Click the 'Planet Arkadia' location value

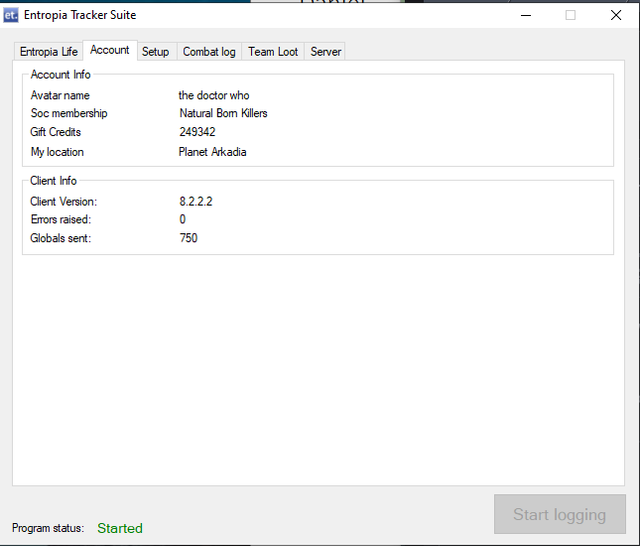212,152
